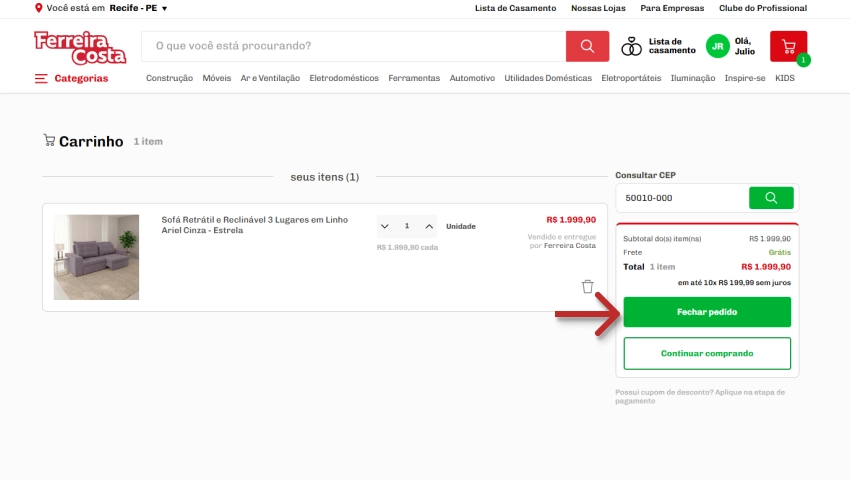Viewport: 850px width, 480px height.
Task: Click the Carrinho heading cart icon
Action: (49, 140)
